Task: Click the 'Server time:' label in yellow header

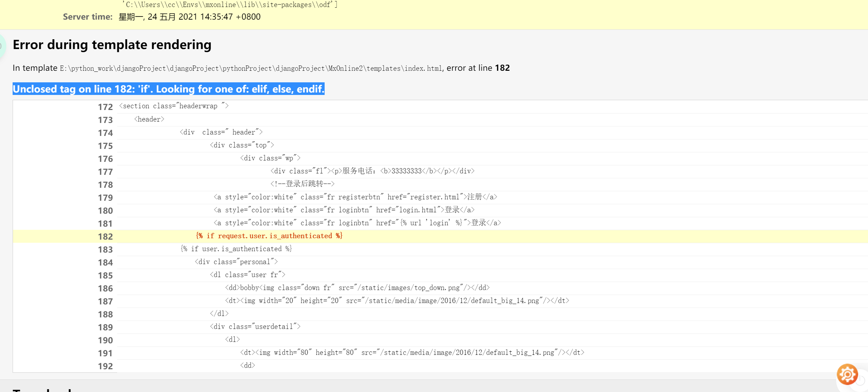Action: coord(87,16)
